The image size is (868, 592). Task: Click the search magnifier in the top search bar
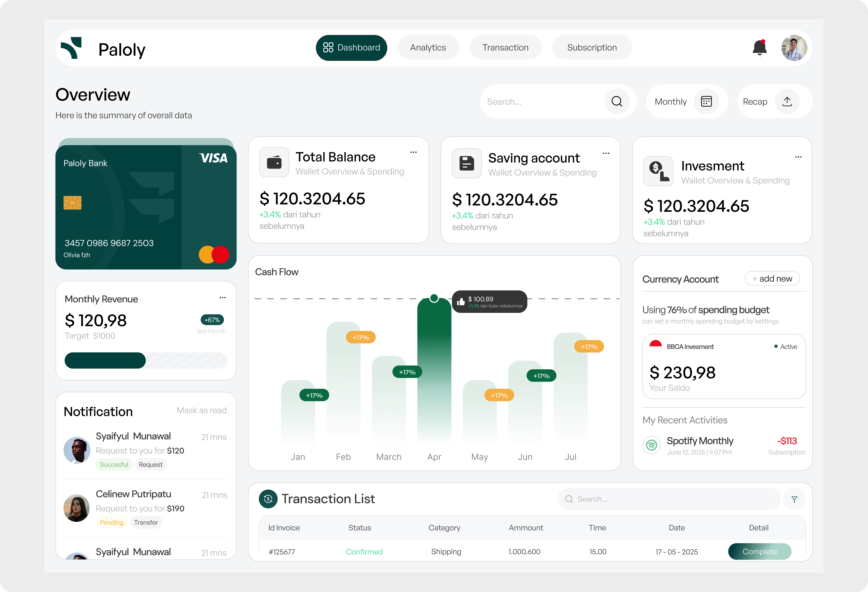tap(617, 101)
